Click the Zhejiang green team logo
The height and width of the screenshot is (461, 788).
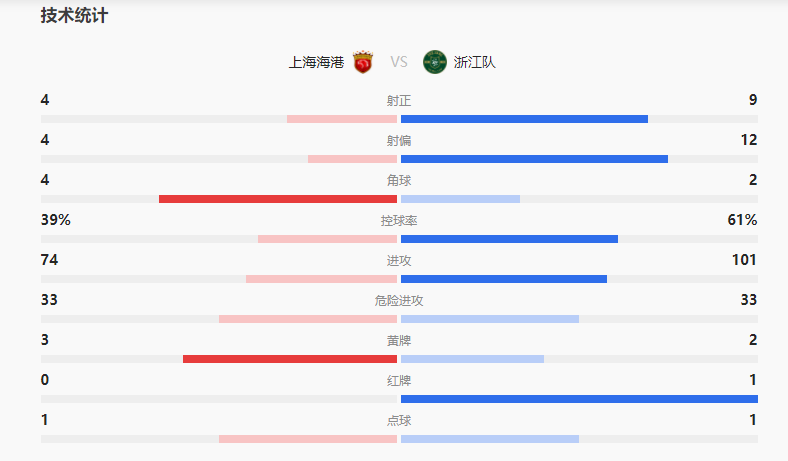[x=434, y=62]
